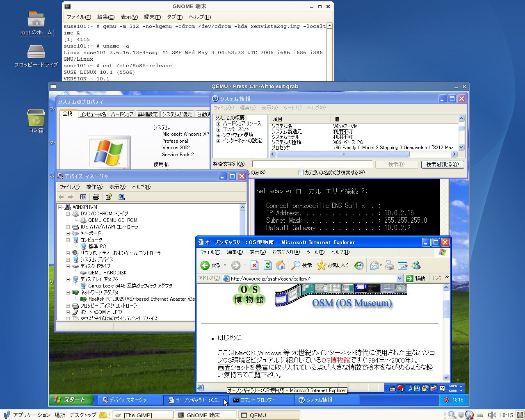525x420 pixels.
Task: Switch to System Information taskbar button
Action: (x=327, y=400)
